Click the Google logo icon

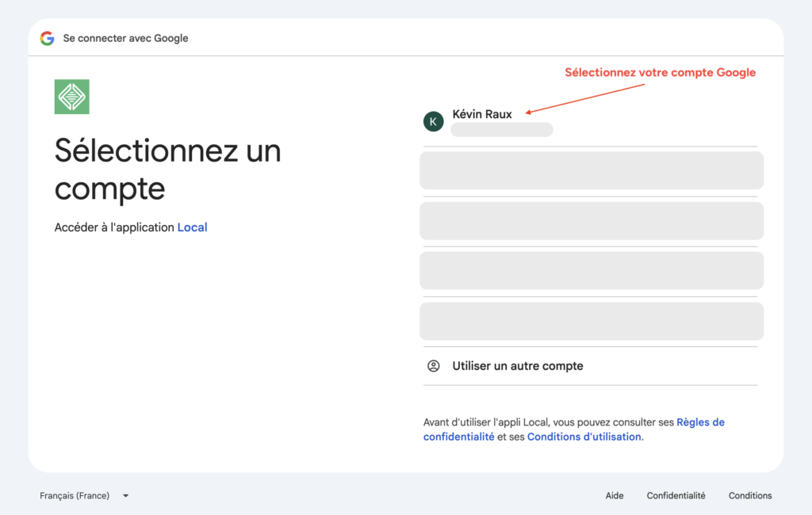pos(47,38)
